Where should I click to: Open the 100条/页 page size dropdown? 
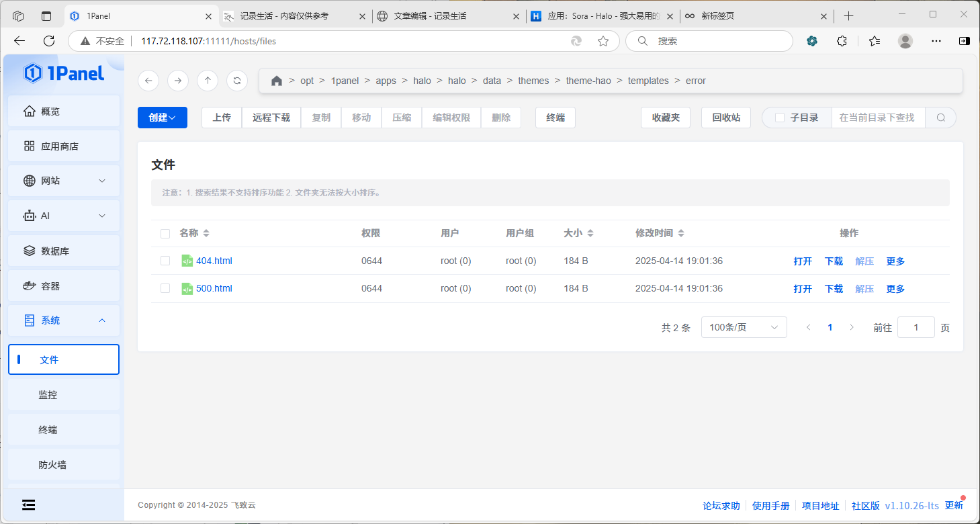(744, 327)
